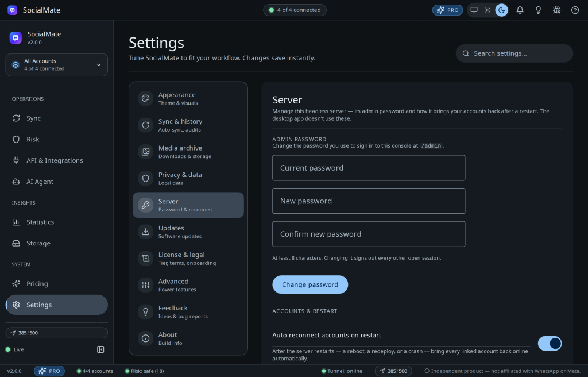The width and height of the screenshot is (588, 377).
Task: Open the Advanced settings tab
Action: tap(188, 285)
